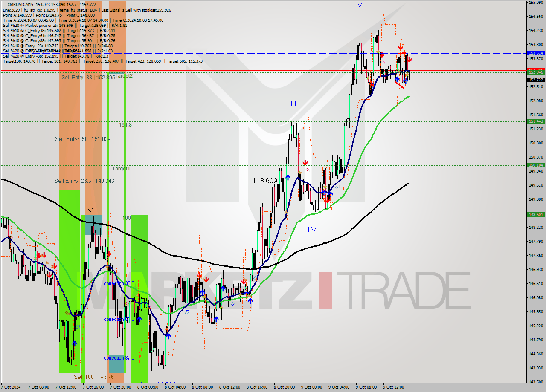The height and width of the screenshot is (392, 546).
Task: Click the '9 Oct 04:00' time axis label
Action: click(x=339, y=388)
